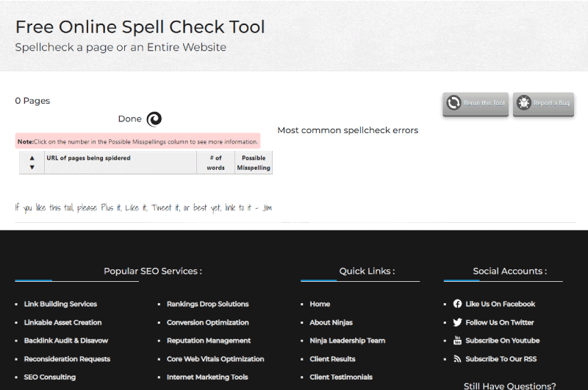Click the Facebook icon in Social Accounts
This screenshot has width=588, height=390.
click(457, 304)
